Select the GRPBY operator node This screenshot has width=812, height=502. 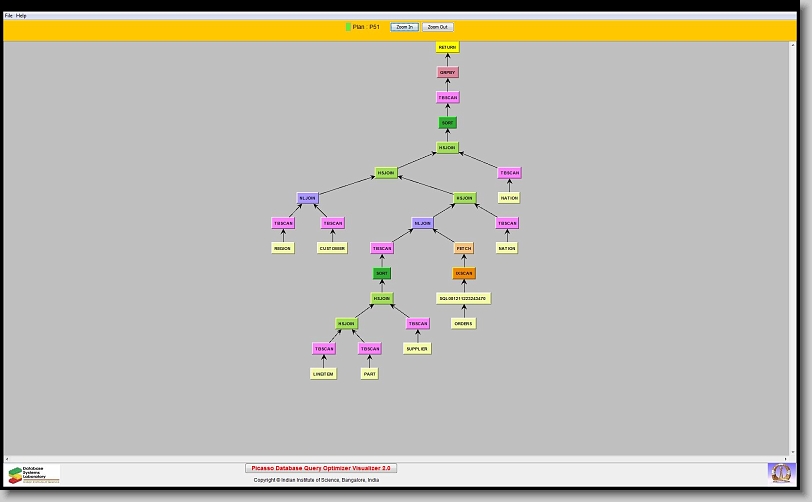[x=447, y=72]
